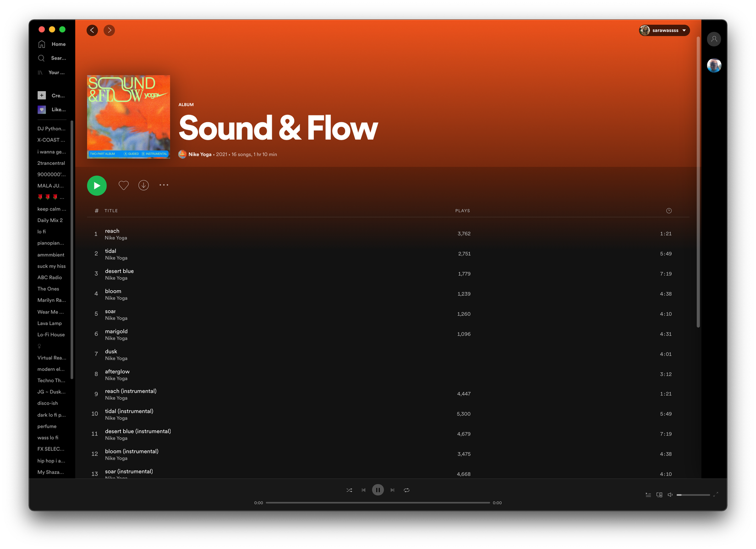
Task: Click the playback progress bar
Action: point(378,503)
